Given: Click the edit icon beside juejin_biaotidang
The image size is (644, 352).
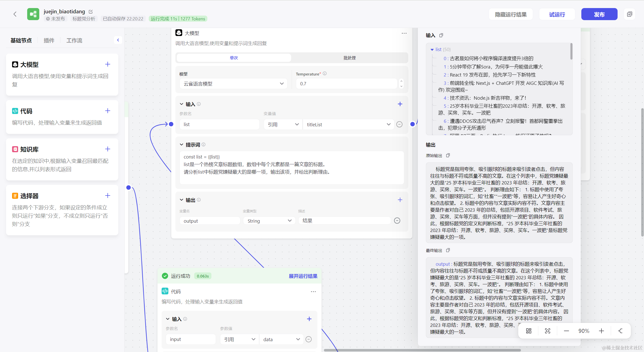Looking at the screenshot, I should [x=91, y=12].
